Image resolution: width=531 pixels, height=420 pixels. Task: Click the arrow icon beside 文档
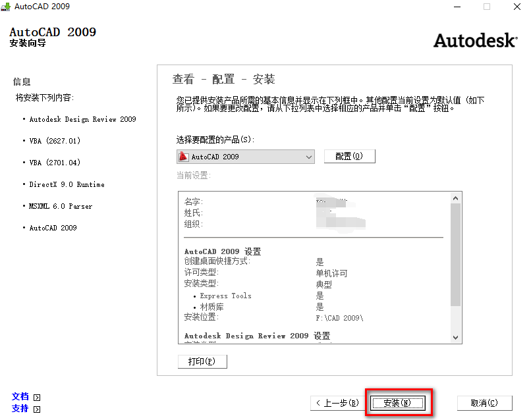coord(37,397)
